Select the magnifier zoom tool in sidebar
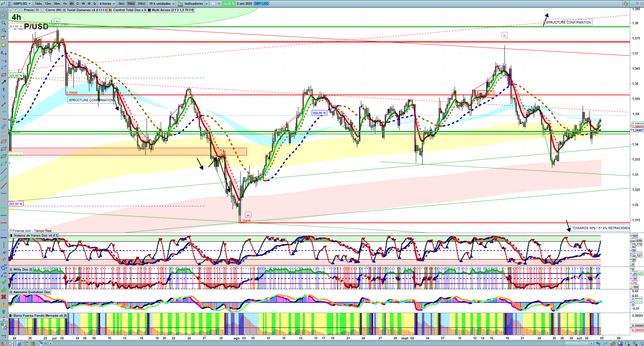This screenshot has width=644, height=346. tap(4, 23)
